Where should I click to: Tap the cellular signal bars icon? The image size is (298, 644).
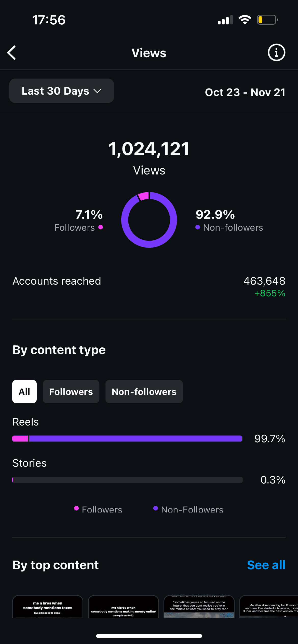[225, 20]
